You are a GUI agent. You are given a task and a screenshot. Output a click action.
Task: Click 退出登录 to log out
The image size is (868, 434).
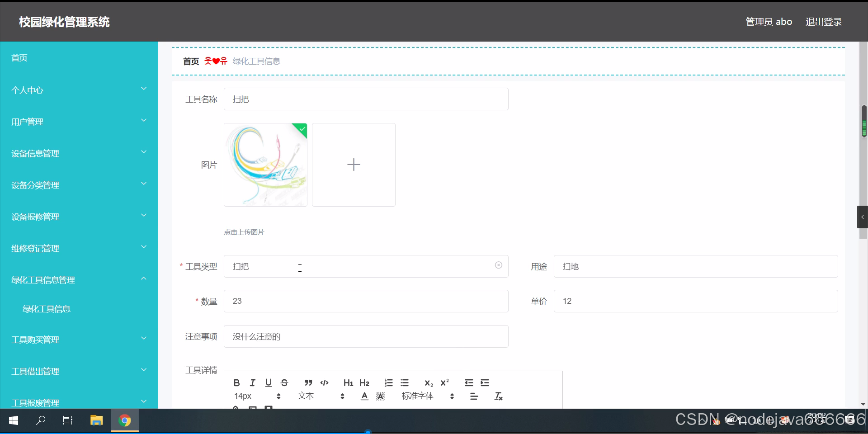(824, 22)
